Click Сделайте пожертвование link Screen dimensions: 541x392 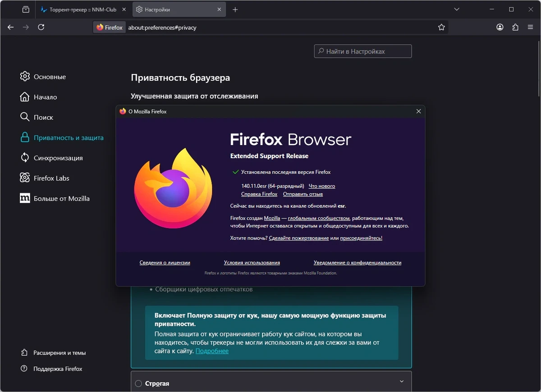pos(299,238)
